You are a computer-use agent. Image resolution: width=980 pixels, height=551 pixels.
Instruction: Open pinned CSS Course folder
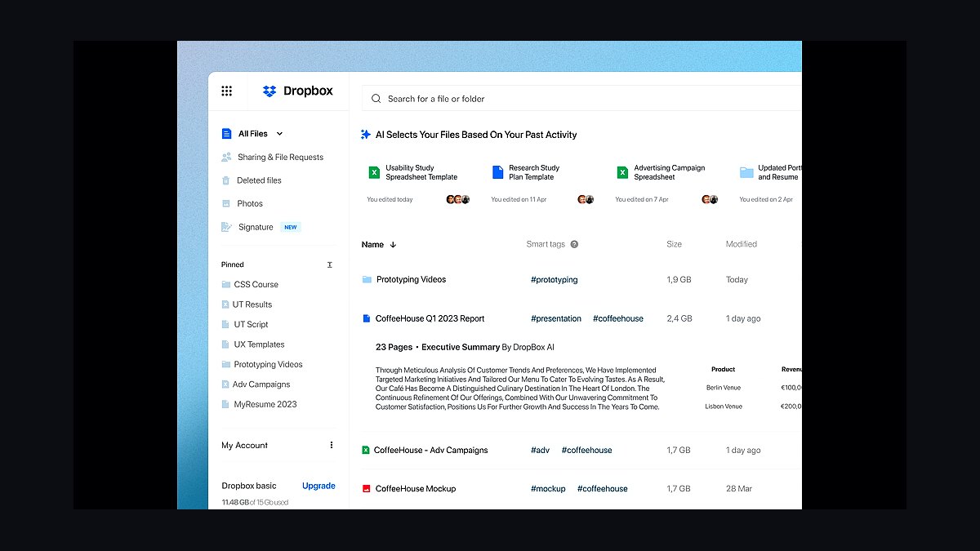(256, 285)
